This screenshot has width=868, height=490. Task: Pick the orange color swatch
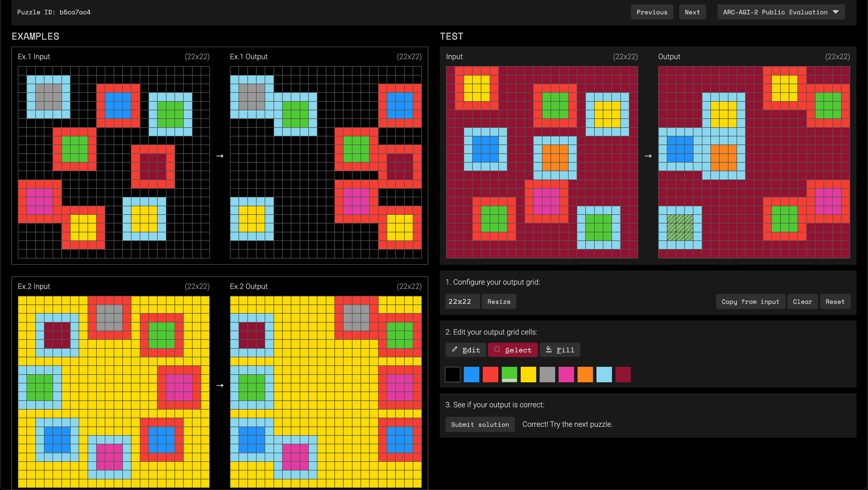tap(585, 374)
